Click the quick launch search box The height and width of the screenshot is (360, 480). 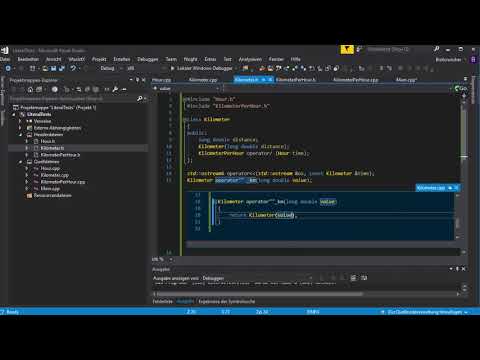click(400, 50)
